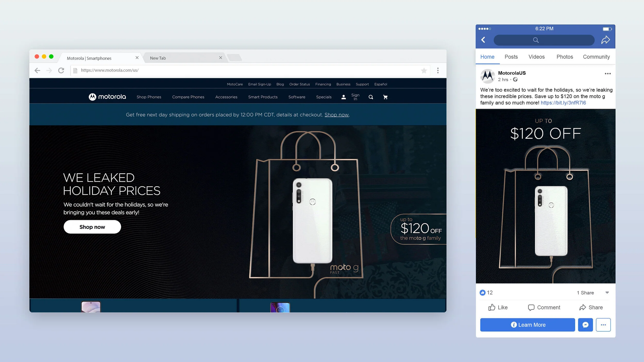
Task: Click MotorolaUS page name
Action: click(x=512, y=73)
